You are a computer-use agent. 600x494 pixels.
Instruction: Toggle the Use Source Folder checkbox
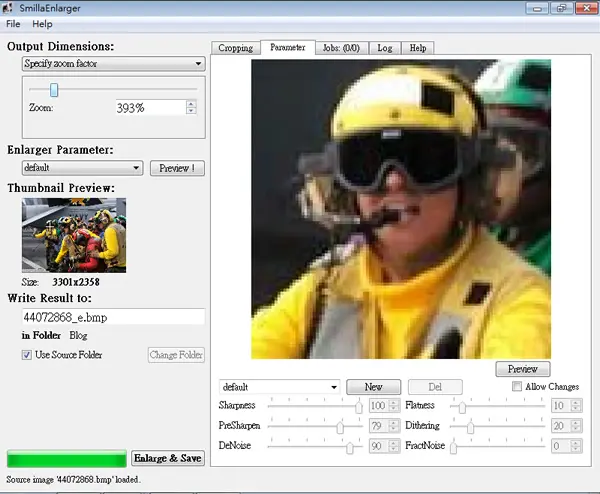[x=26, y=355]
